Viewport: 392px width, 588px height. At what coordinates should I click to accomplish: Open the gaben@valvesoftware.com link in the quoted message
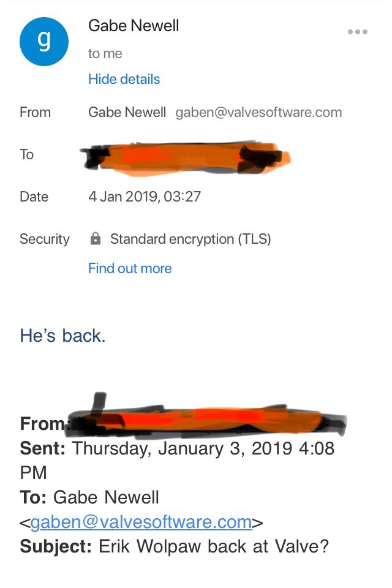pos(141,522)
